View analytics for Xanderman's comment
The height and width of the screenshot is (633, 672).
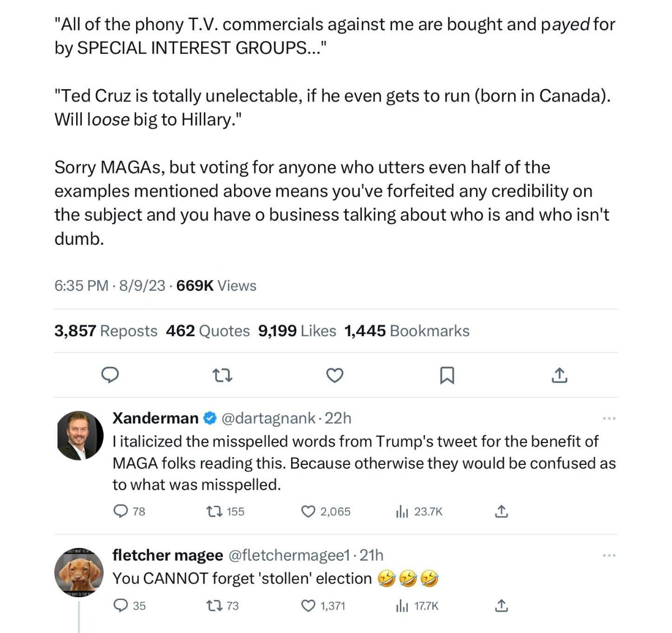402,511
